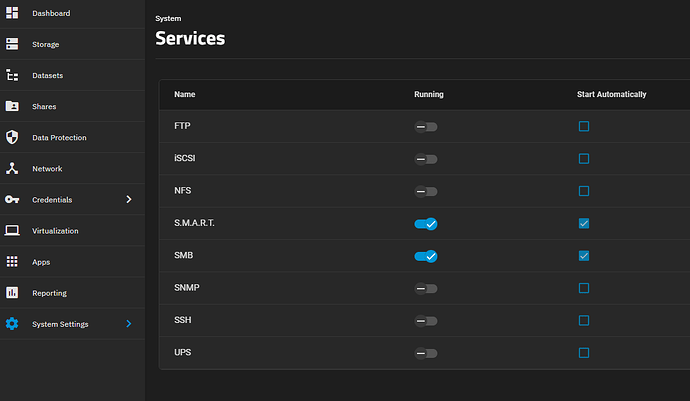Screen dimensions: 690x401
Task: Click the Storage drives icon
Action: coord(12,44)
